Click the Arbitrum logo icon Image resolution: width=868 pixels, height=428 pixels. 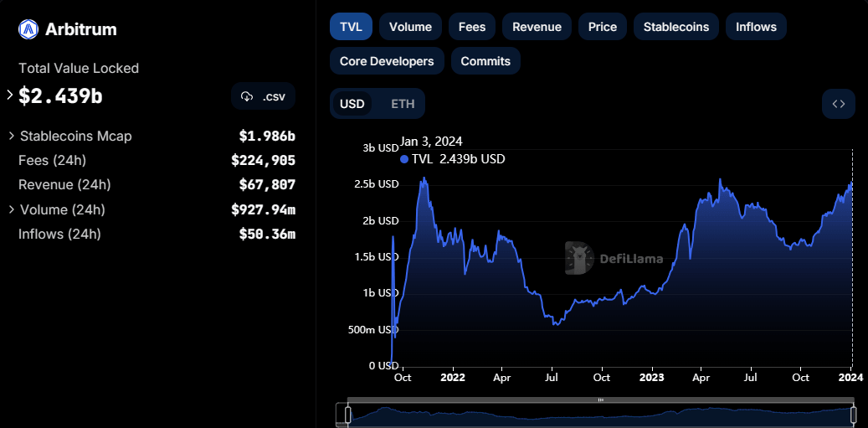click(29, 30)
